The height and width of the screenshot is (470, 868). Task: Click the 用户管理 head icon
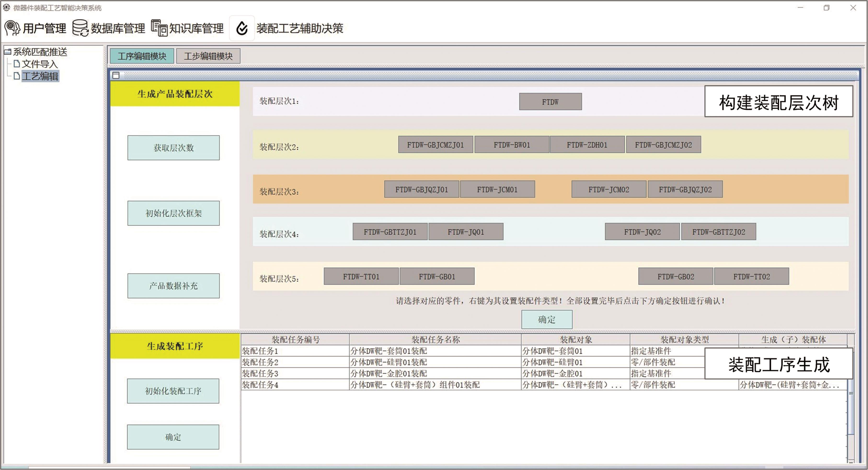12,28
